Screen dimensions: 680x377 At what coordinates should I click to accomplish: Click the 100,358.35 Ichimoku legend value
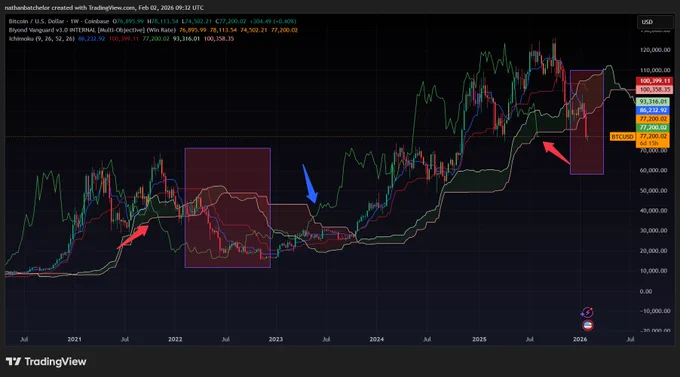point(219,39)
